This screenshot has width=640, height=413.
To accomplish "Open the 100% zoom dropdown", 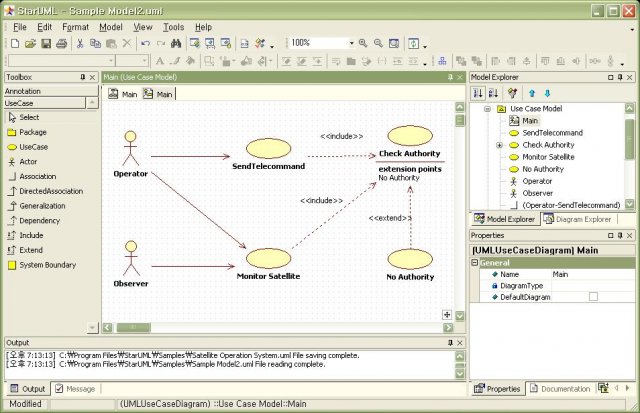I will click(351, 44).
